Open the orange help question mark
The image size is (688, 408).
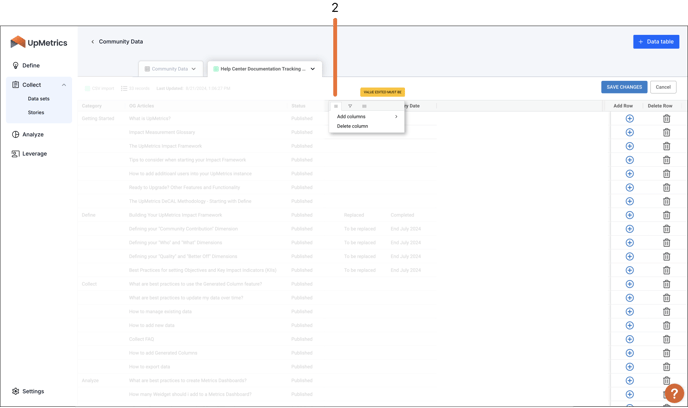pos(674,394)
